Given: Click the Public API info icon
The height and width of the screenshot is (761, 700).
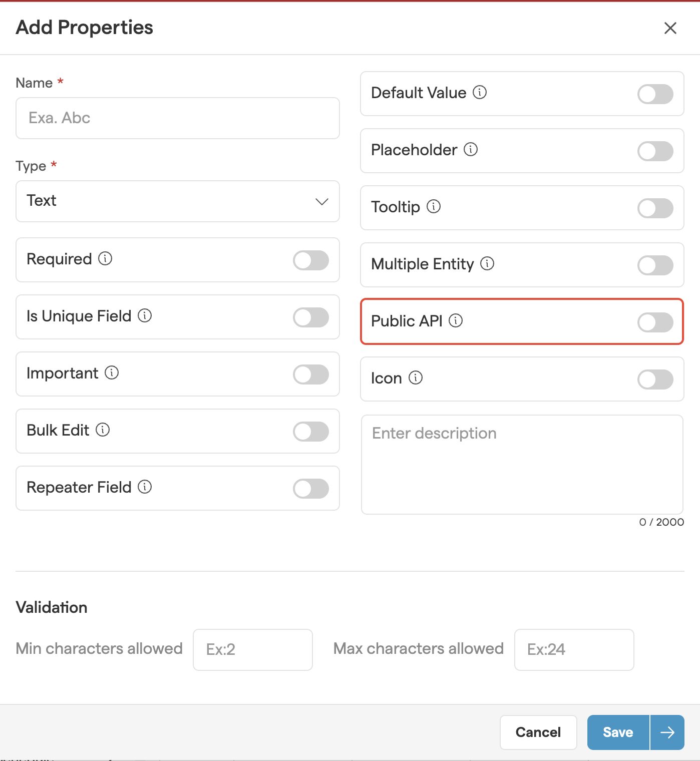Looking at the screenshot, I should tap(456, 321).
